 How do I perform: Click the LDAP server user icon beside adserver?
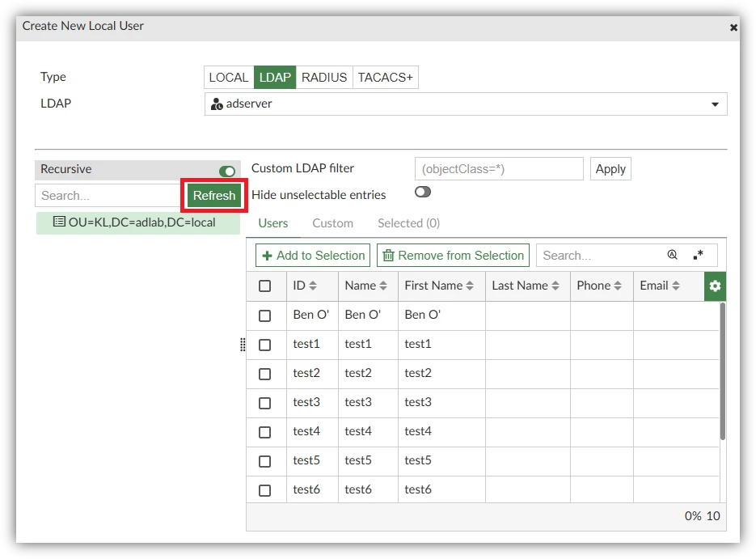[217, 104]
